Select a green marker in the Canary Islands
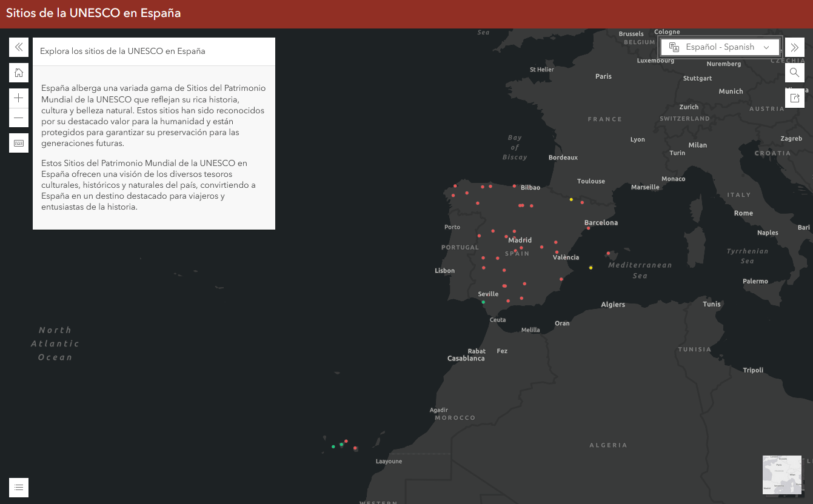Viewport: 813px width, 504px height. coord(333,447)
